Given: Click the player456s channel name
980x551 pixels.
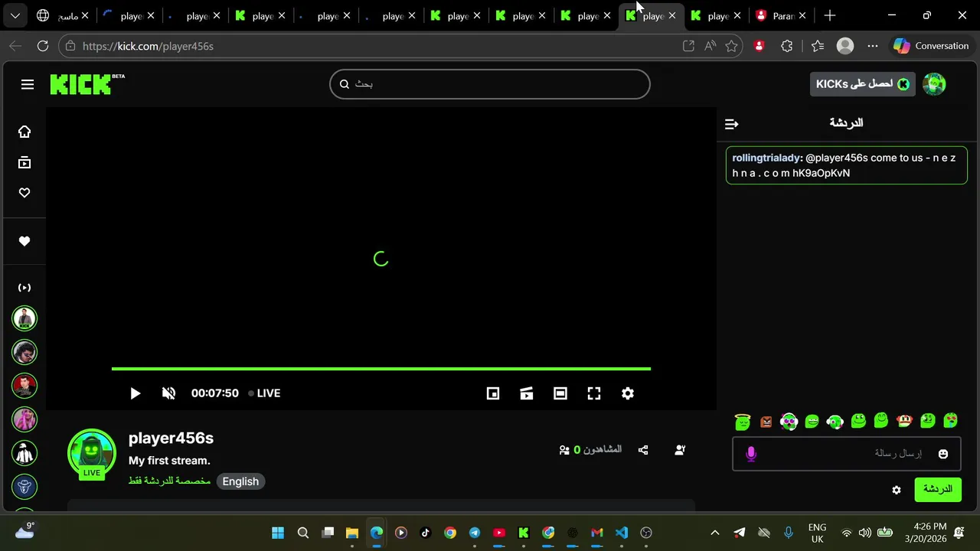Looking at the screenshot, I should [x=171, y=438].
